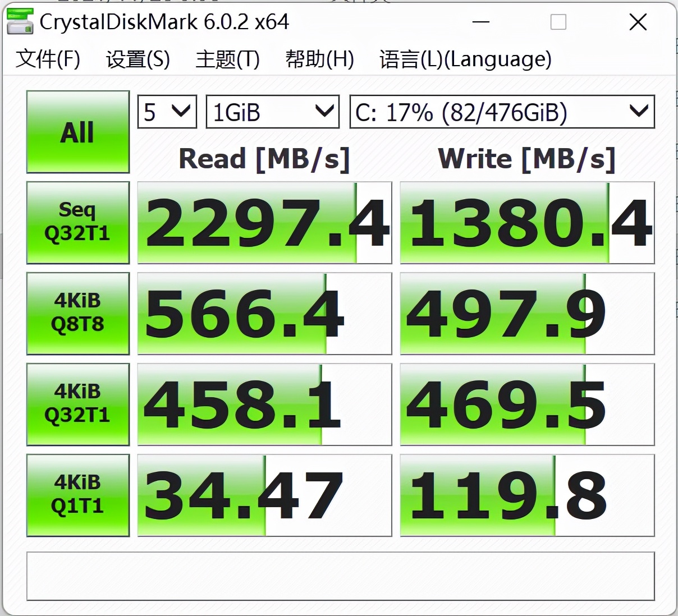Select the 4KiB Q1T1 write value 119.8
The width and height of the screenshot is (678, 616).
pyautogui.click(x=528, y=495)
